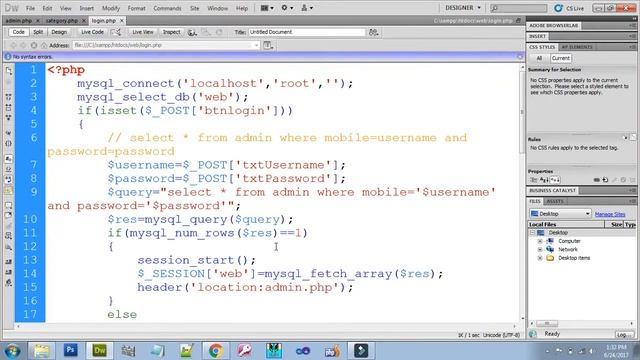Select the FILES panel tab
Image resolution: width=640 pixels, height=360 pixels.
(x=535, y=201)
